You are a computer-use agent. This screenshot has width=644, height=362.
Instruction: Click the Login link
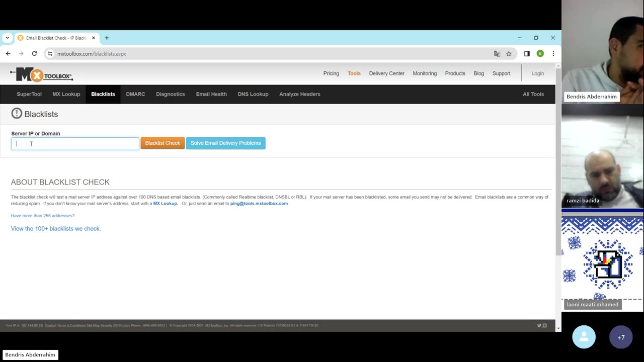tap(538, 73)
